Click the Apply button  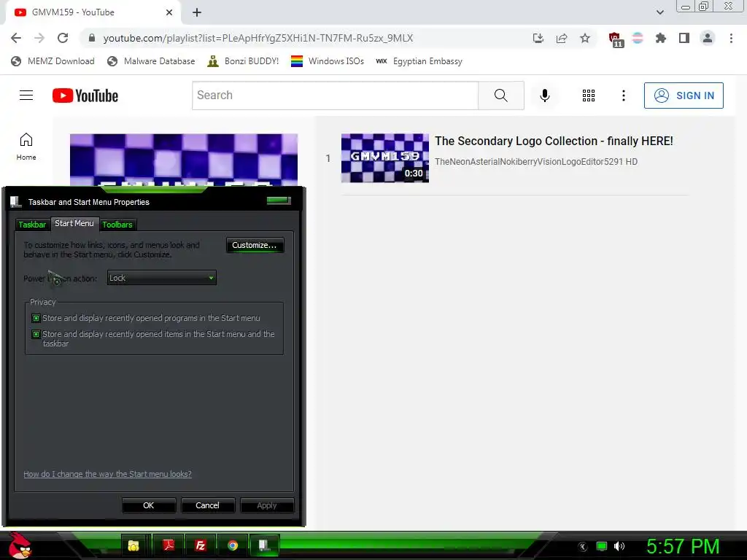(267, 505)
